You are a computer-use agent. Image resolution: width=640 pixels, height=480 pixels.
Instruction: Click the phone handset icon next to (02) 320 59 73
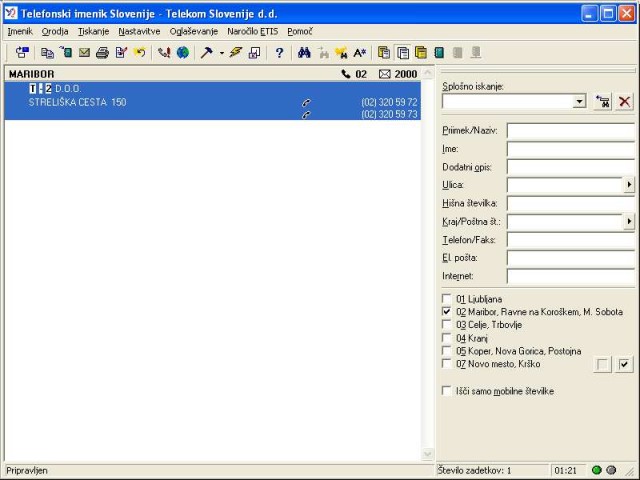(306, 115)
